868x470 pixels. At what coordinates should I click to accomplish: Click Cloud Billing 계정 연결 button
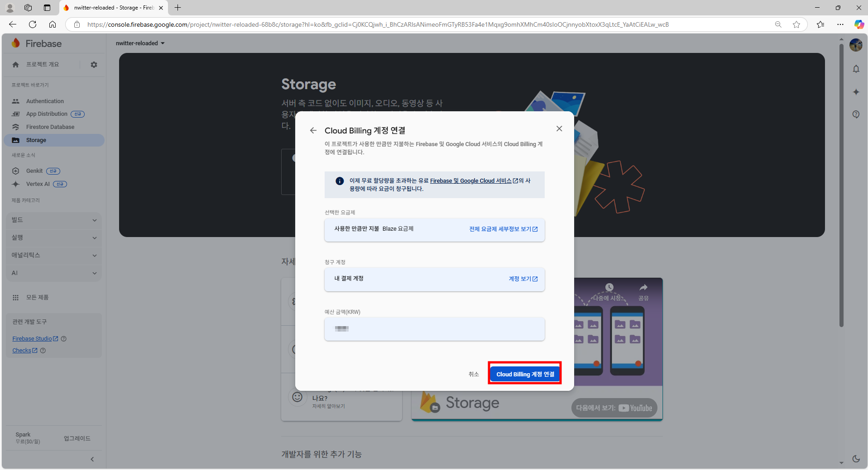pyautogui.click(x=525, y=374)
